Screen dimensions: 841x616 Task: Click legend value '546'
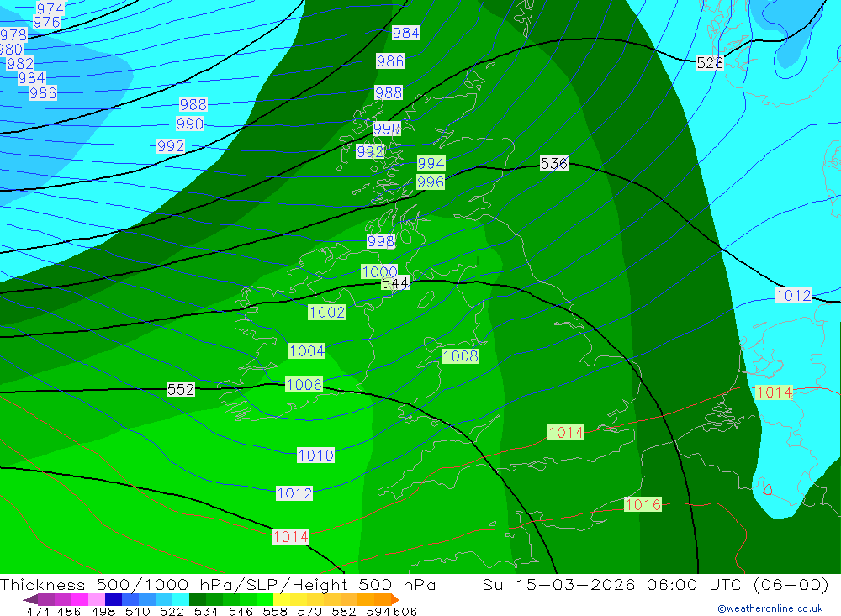click(x=241, y=611)
